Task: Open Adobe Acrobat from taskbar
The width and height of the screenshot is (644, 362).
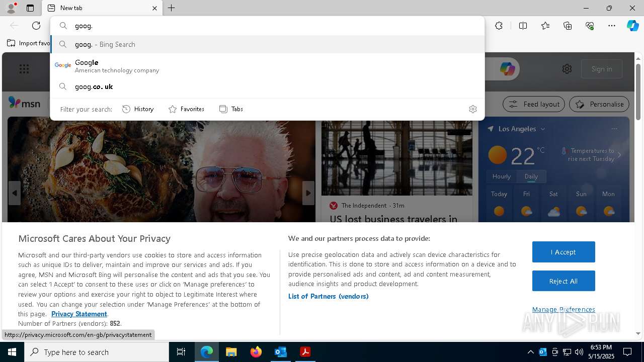Action: pyautogui.click(x=305, y=352)
